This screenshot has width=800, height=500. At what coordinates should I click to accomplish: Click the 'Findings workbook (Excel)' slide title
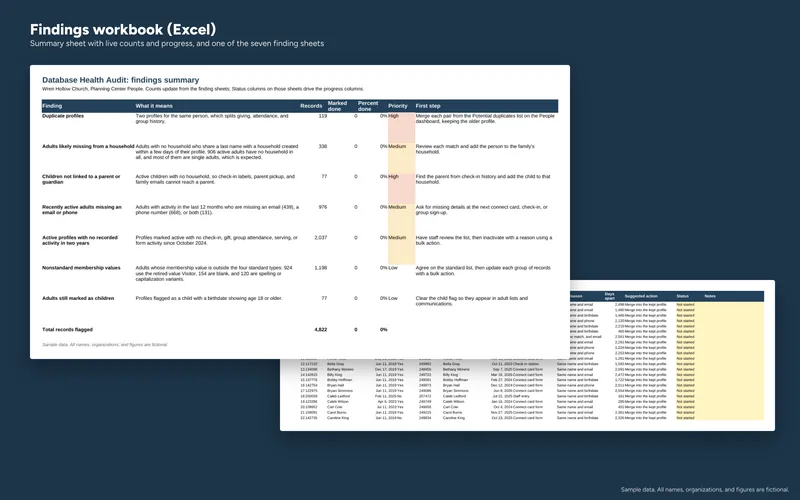pyautogui.click(x=123, y=29)
